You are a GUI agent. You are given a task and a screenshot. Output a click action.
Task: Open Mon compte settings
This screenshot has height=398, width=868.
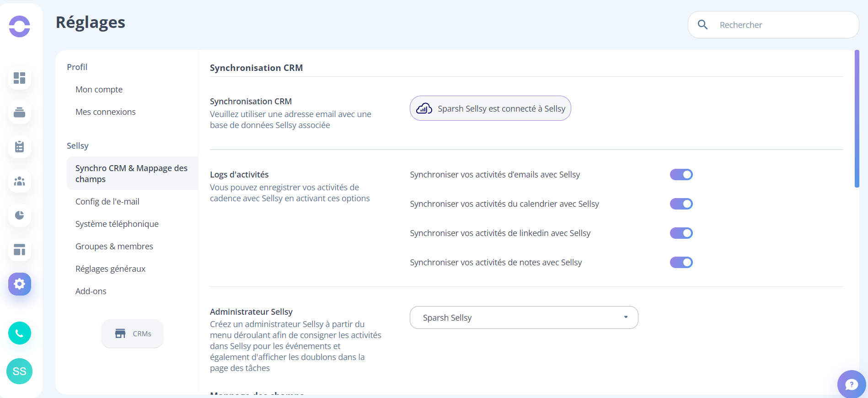[x=99, y=89]
